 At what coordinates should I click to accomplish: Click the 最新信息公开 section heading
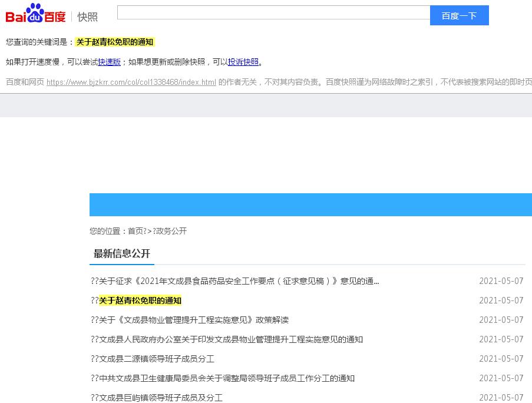click(121, 254)
